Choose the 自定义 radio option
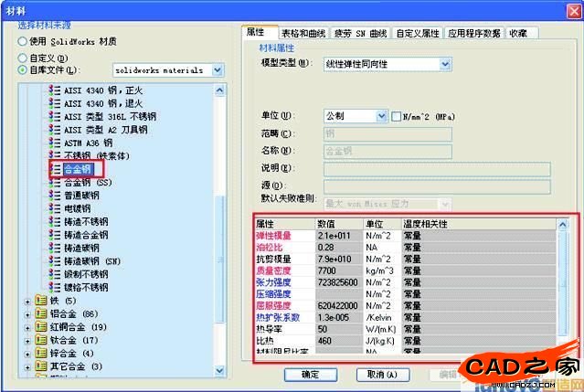 pyautogui.click(x=23, y=58)
